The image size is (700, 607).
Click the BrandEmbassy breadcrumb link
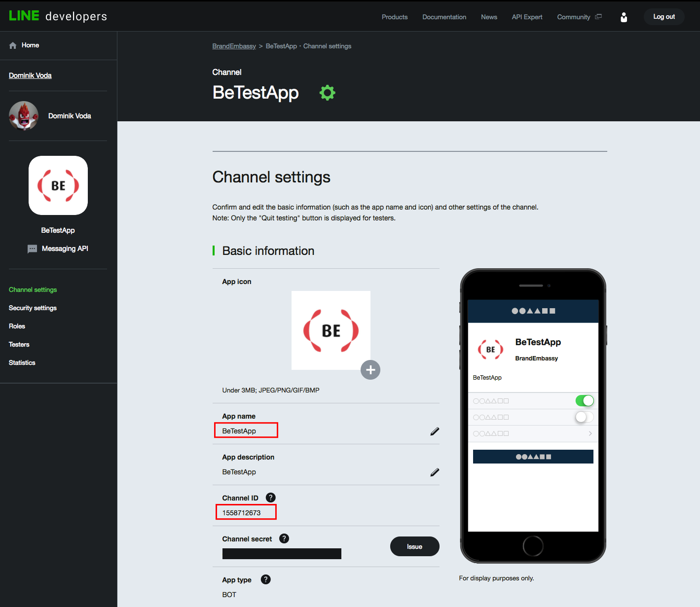coord(234,46)
